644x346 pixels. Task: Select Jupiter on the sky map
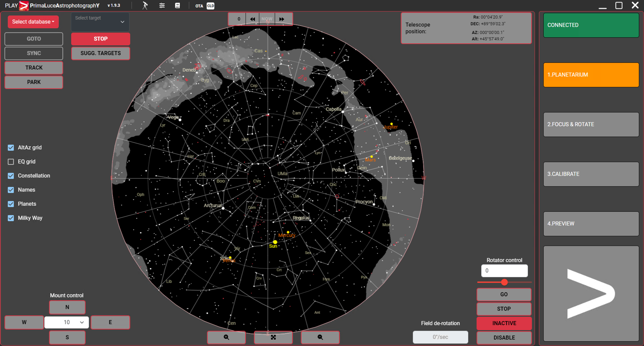(x=391, y=124)
